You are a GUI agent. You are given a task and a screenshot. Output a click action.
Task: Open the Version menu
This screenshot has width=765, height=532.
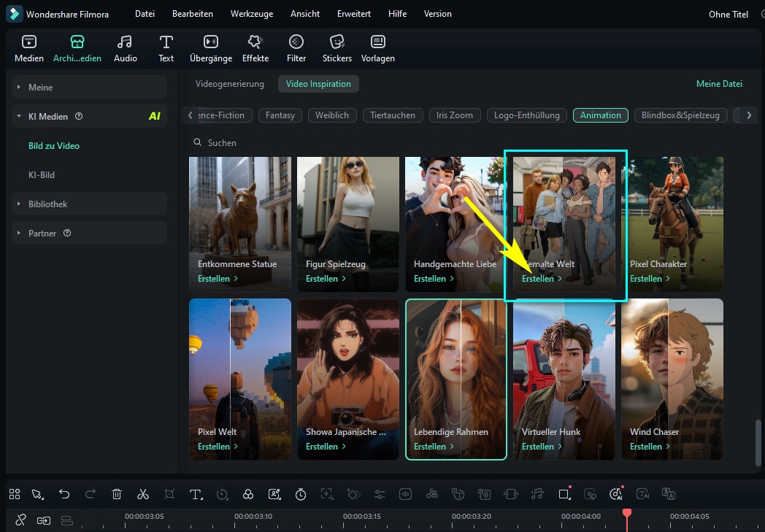[x=438, y=14]
